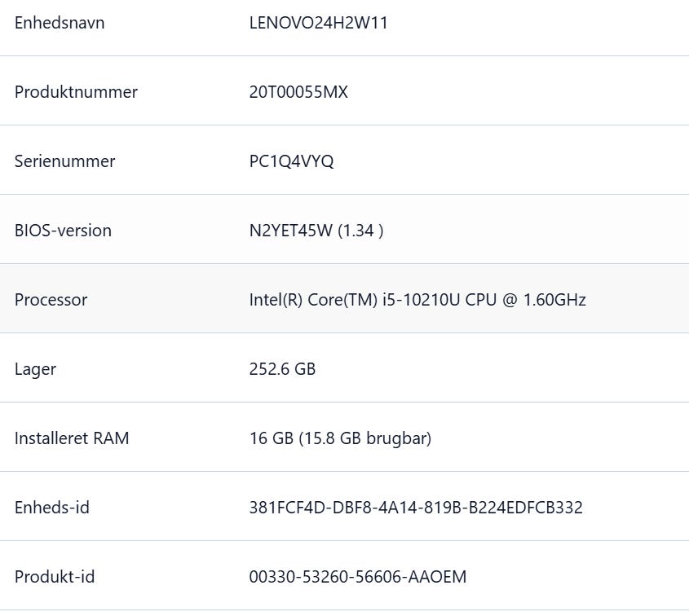Click the Enhedsnavn label
The image size is (689, 616).
(x=60, y=23)
